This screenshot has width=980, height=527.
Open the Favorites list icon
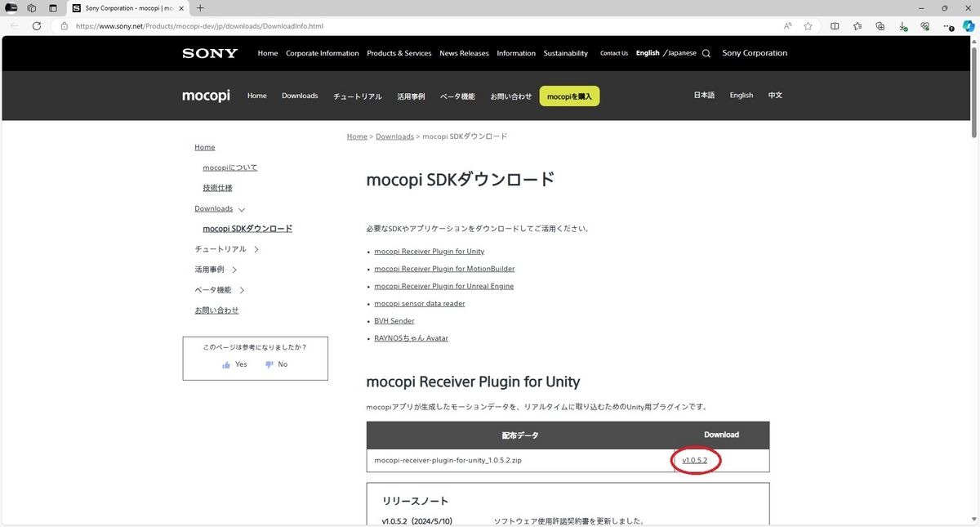tap(857, 26)
